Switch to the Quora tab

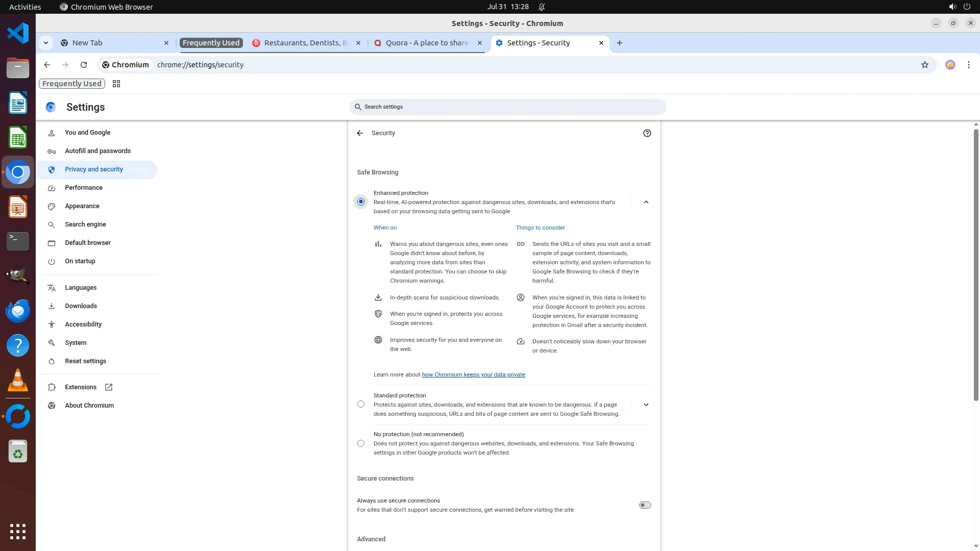click(x=427, y=43)
